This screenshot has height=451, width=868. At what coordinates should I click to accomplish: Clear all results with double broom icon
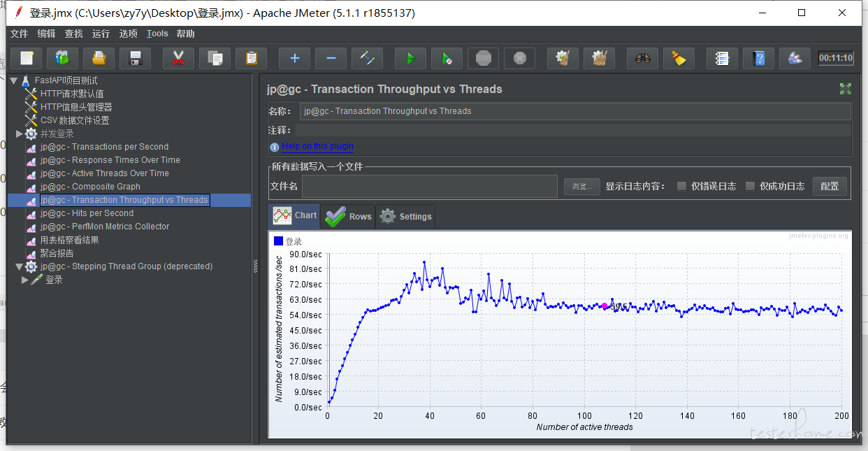tap(600, 58)
